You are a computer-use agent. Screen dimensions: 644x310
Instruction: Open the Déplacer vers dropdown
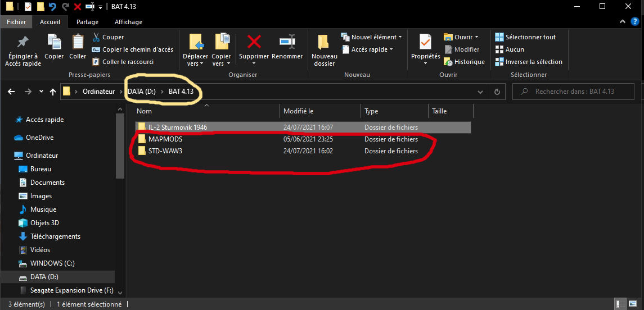pos(196,60)
